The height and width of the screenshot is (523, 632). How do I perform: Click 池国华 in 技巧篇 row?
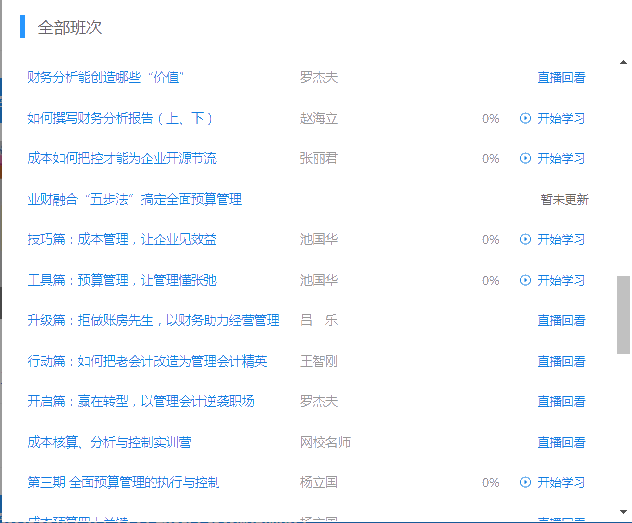[318, 239]
